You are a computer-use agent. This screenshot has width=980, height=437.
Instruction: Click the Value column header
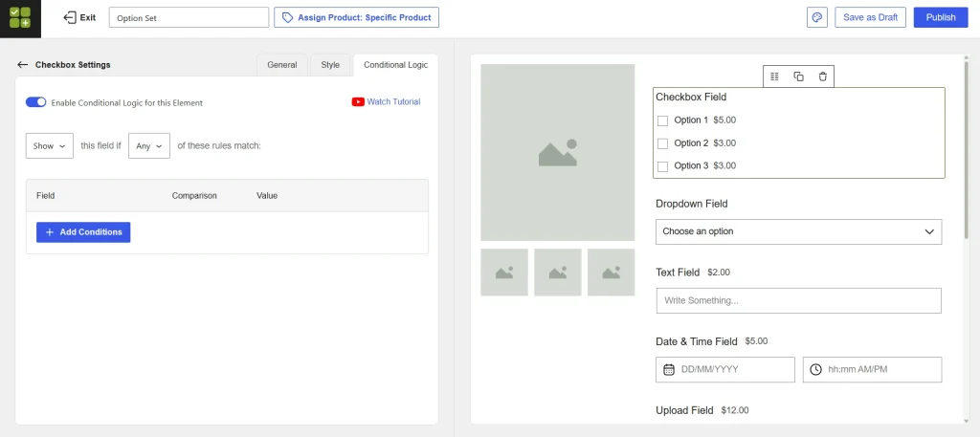(x=267, y=196)
